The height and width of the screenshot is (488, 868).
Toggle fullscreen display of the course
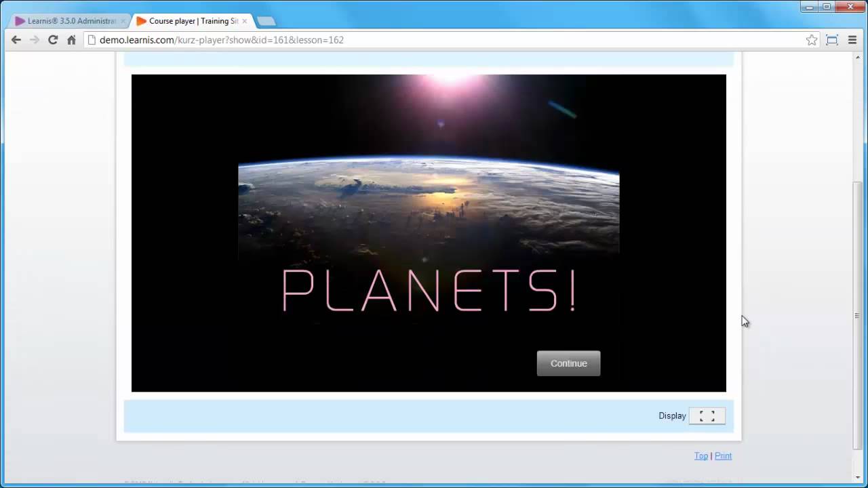[707, 416]
